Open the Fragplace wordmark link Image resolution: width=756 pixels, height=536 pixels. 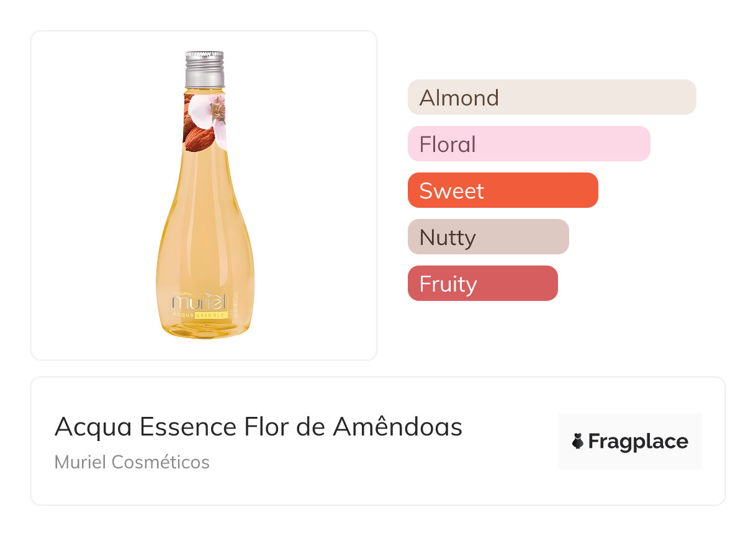(x=637, y=442)
